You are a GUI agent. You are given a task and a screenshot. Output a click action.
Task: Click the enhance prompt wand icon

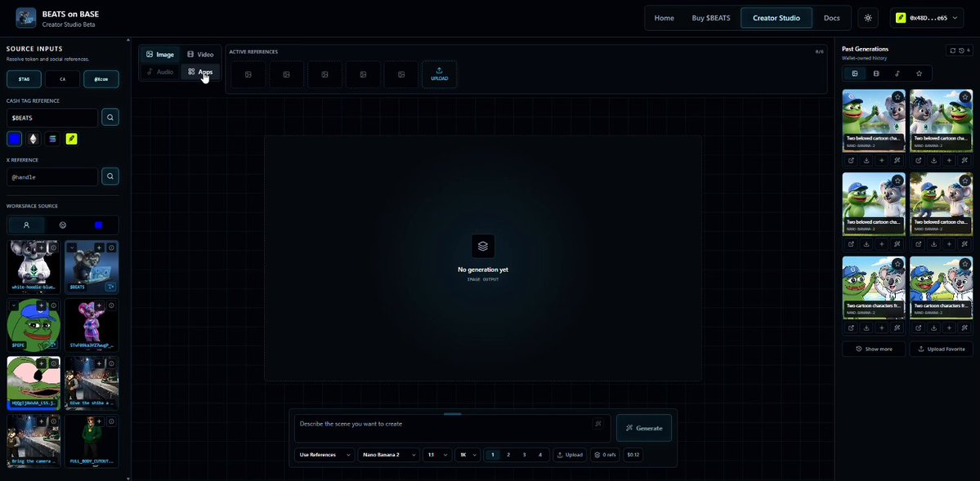598,424
